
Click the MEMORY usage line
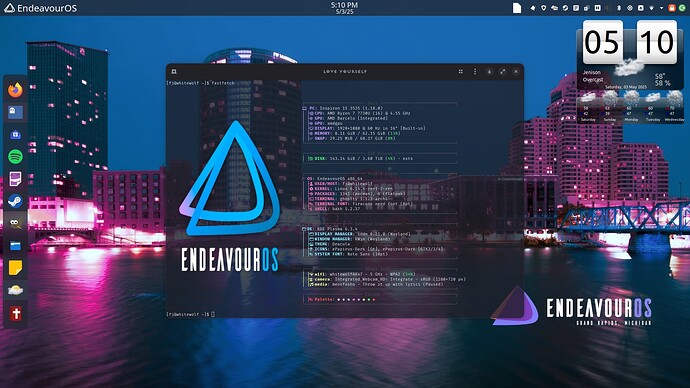pos(355,133)
